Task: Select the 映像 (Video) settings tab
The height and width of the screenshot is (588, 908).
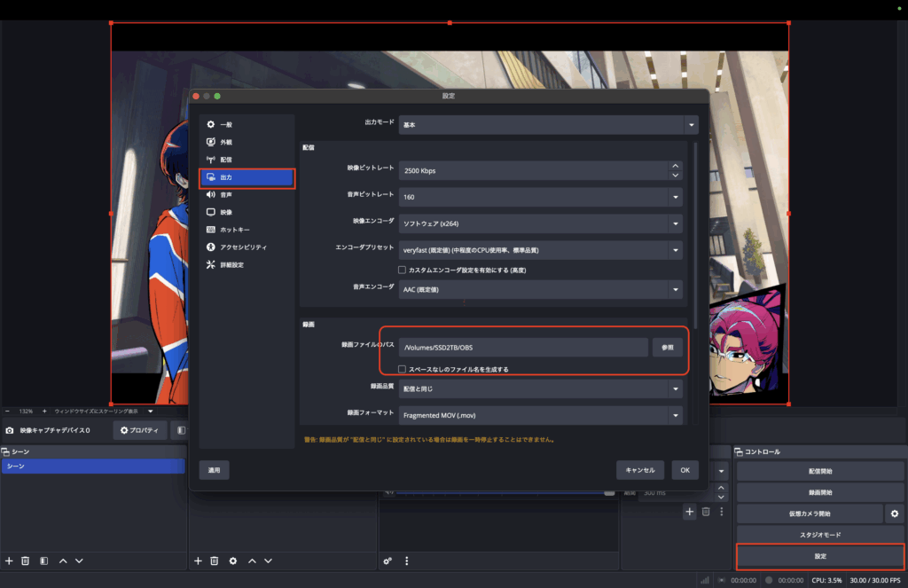Action: point(226,212)
